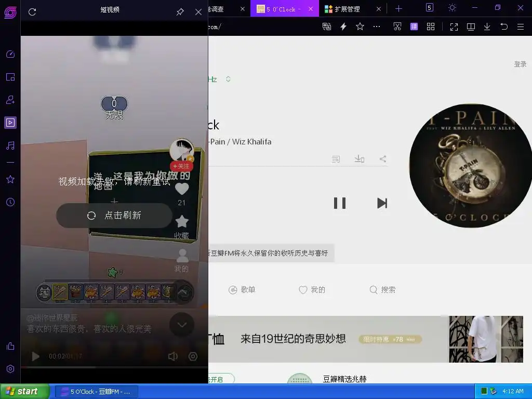The height and width of the screenshot is (399, 532).
Task: Open the Windows start menu
Action: [24, 392]
